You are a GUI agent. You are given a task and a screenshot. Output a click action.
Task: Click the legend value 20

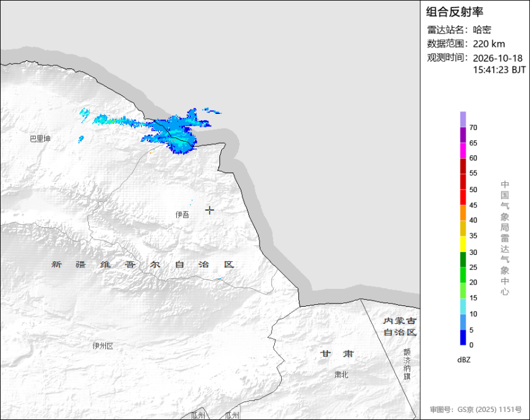coord(473,282)
